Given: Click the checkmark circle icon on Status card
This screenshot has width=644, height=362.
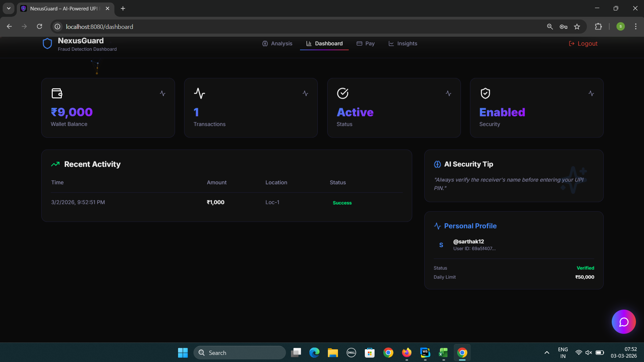Looking at the screenshot, I should [343, 93].
